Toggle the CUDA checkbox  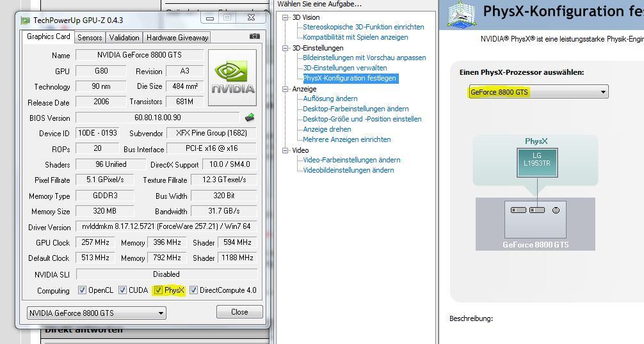tap(122, 290)
